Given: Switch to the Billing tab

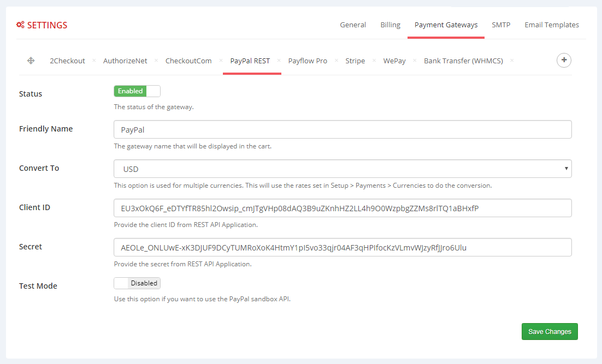Looking at the screenshot, I should tap(390, 25).
